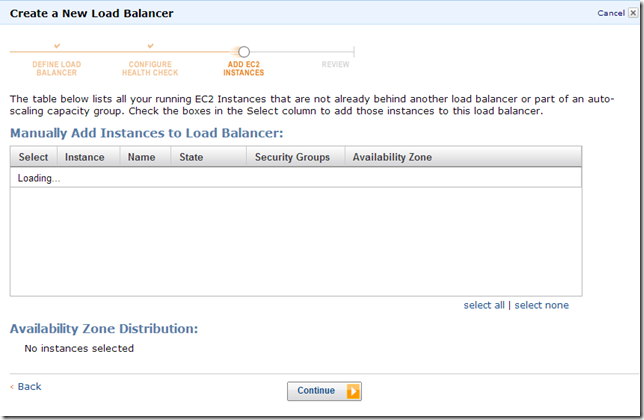This screenshot has height=420, width=644.
Task: Click checkmark above Define Load Balancer
Action: (x=57, y=46)
